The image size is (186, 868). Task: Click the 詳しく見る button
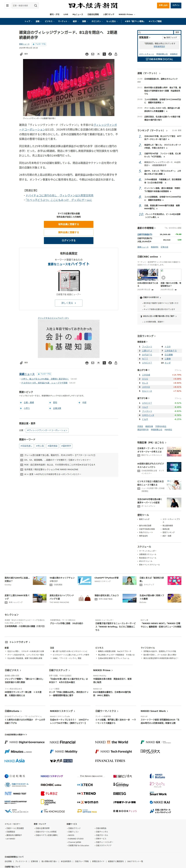coord(69,303)
